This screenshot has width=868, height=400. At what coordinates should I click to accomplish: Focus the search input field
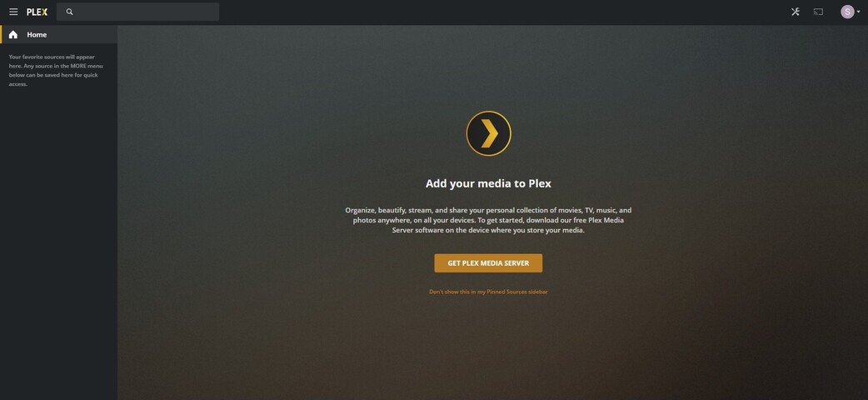pyautogui.click(x=137, y=12)
